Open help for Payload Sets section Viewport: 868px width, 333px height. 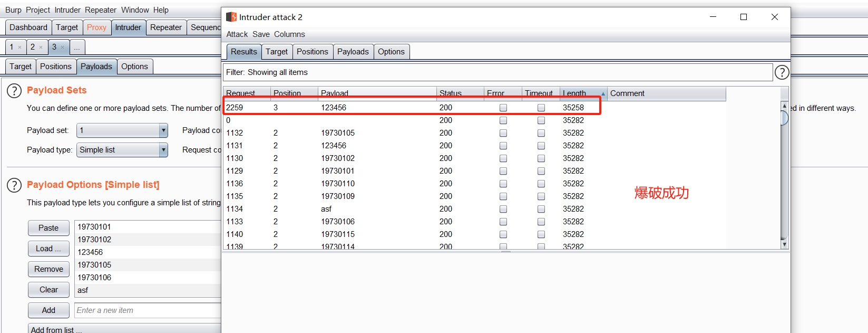click(14, 91)
